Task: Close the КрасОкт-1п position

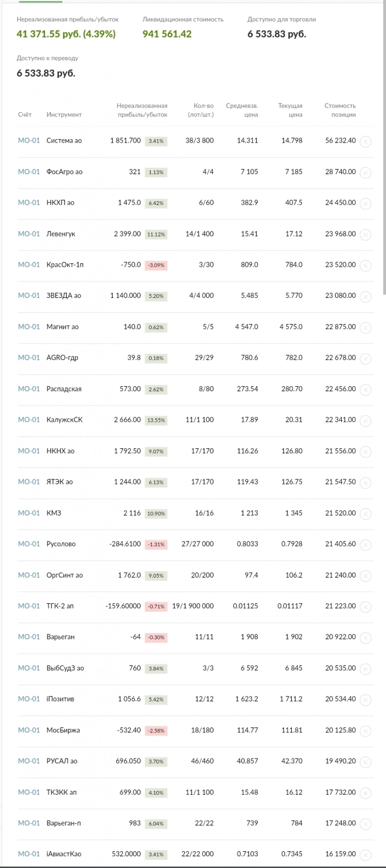Action: (x=365, y=266)
